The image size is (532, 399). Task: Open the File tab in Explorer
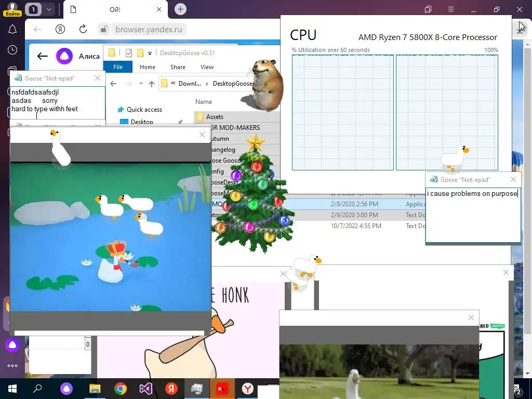point(118,67)
